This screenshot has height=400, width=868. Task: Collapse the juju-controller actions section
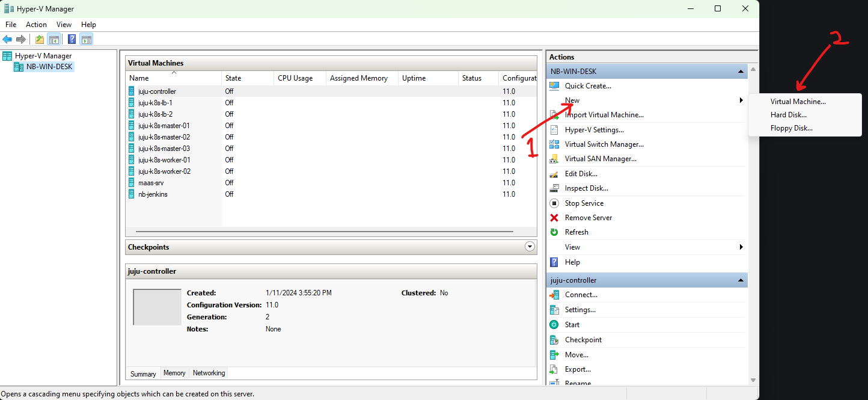pyautogui.click(x=741, y=280)
